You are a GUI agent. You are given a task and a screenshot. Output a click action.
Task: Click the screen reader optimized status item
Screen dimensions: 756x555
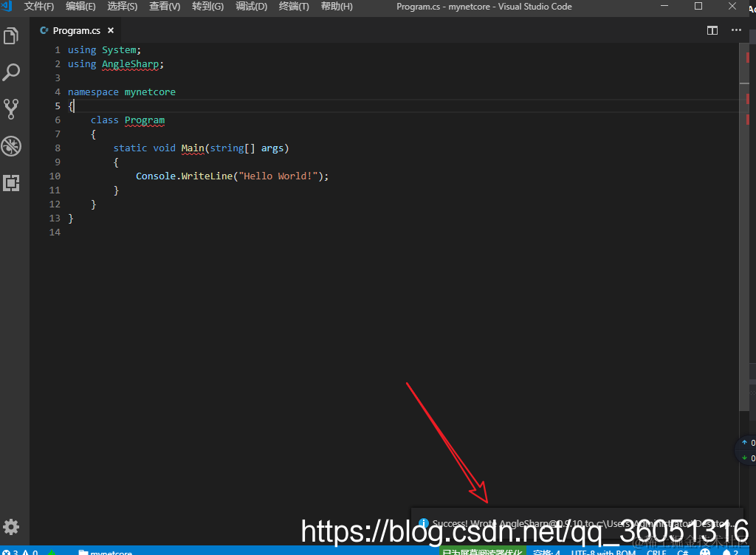point(482,552)
